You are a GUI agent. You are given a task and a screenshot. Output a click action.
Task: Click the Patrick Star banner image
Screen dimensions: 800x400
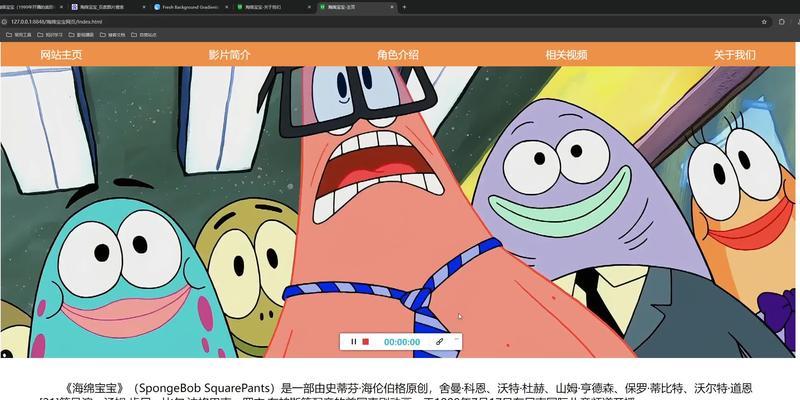pyautogui.click(x=398, y=212)
